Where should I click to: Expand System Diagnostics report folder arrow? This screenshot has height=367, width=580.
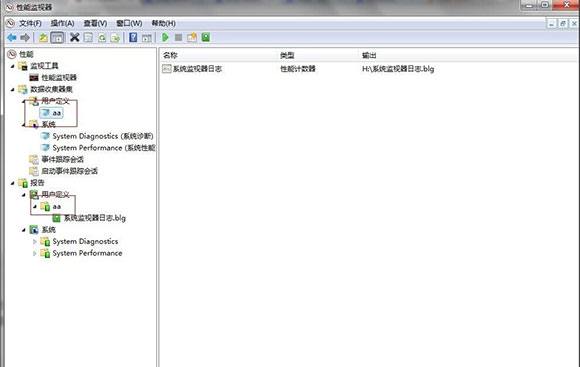(x=35, y=242)
